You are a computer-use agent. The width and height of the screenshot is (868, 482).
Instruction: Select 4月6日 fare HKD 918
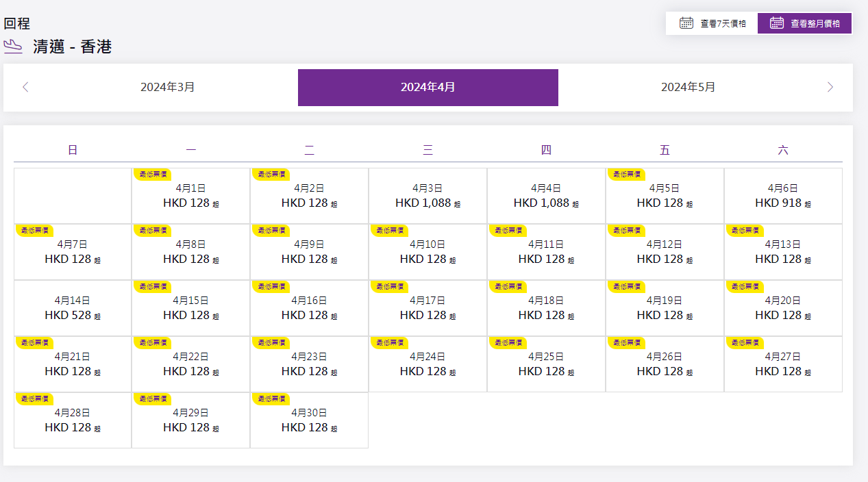click(x=783, y=196)
